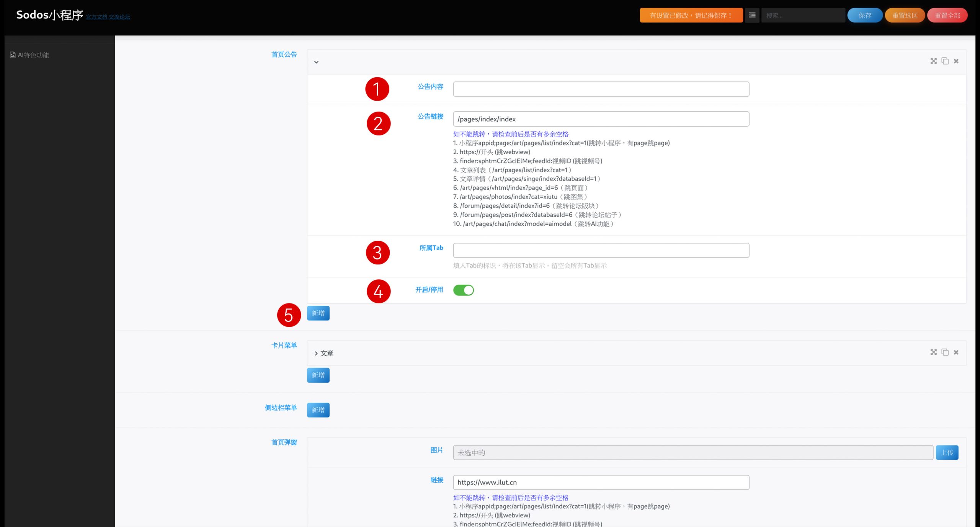Duplicate the 首页公告 announcement item

[x=945, y=61]
